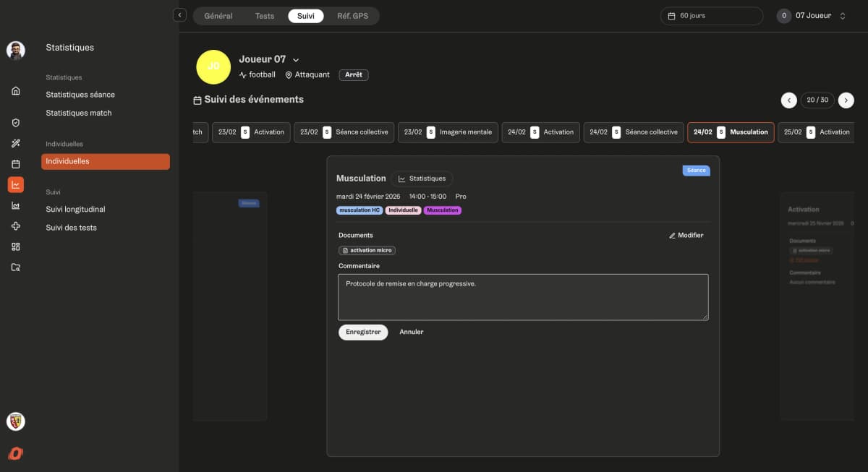Toggle the musculation HC tag on the session
Screen dimensions: 868x472
[359, 210]
